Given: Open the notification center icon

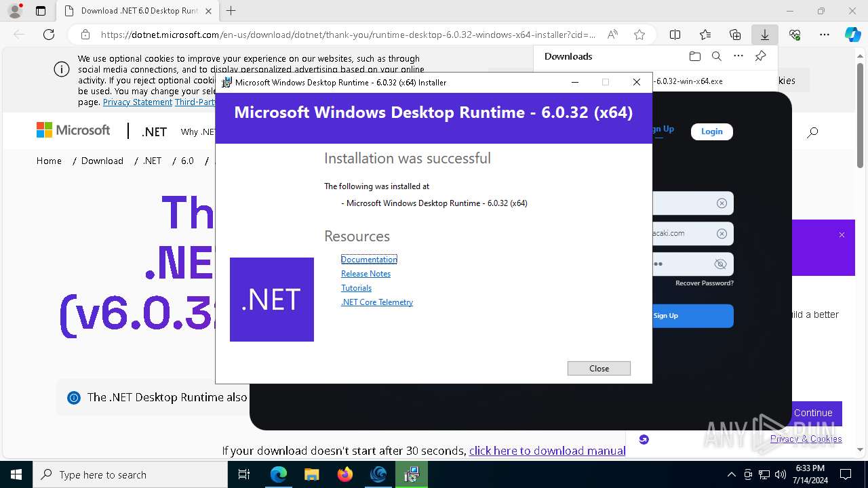Looking at the screenshot, I should point(846,474).
